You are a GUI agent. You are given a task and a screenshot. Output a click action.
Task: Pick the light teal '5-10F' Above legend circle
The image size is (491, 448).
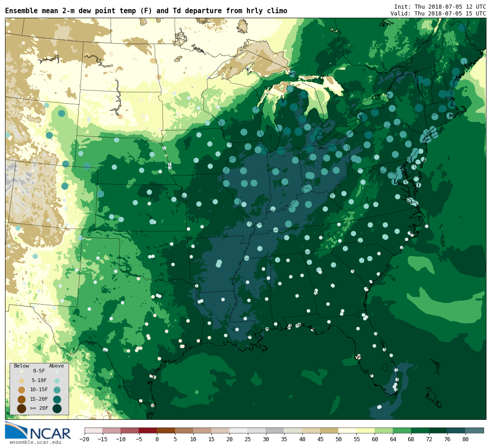coord(57,381)
